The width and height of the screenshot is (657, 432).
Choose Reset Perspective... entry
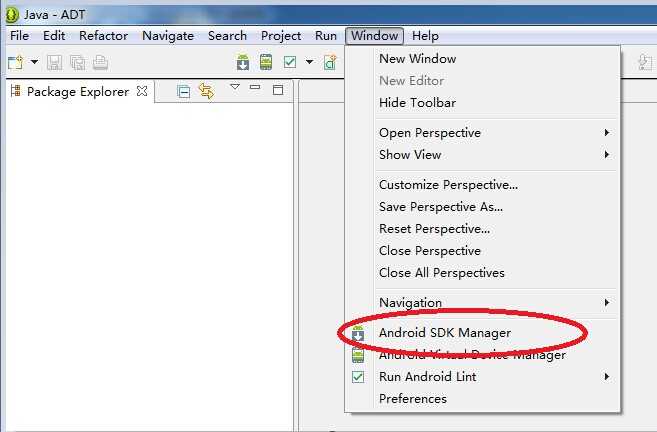click(x=482, y=229)
